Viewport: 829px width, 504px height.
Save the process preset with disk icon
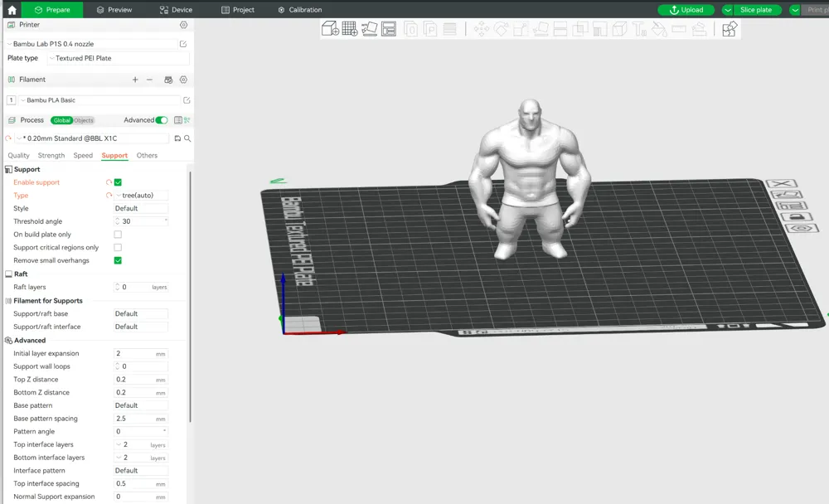(177, 138)
